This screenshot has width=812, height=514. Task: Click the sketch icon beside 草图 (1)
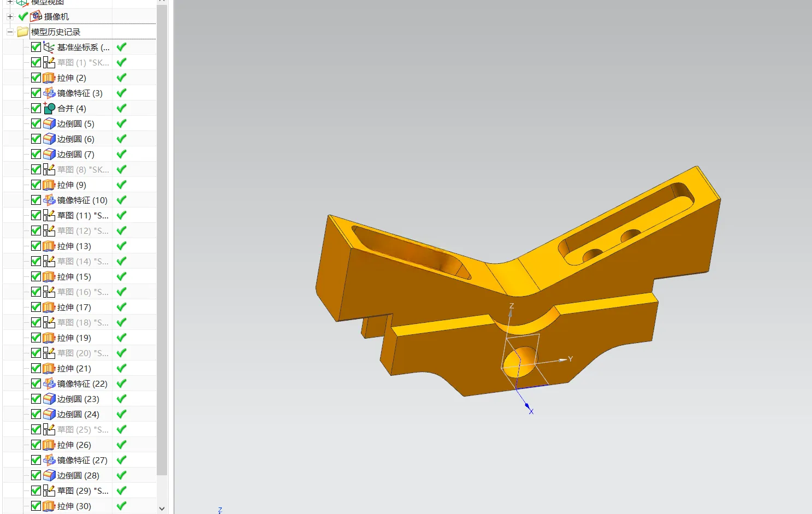pos(49,63)
